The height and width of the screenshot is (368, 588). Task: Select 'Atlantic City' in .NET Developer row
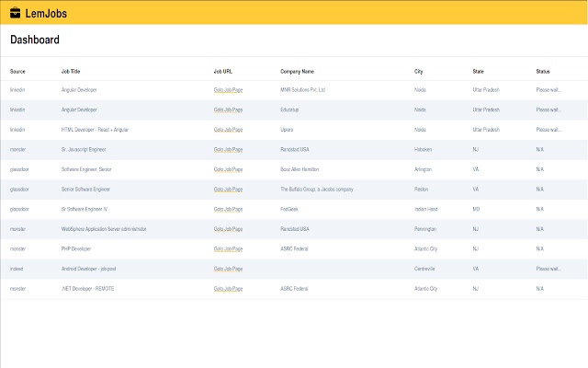tap(425, 289)
